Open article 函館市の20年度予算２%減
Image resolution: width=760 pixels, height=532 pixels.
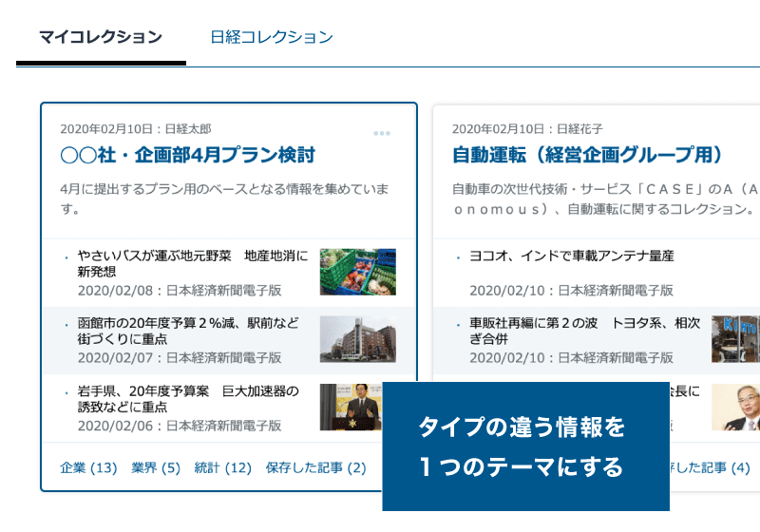(188, 331)
